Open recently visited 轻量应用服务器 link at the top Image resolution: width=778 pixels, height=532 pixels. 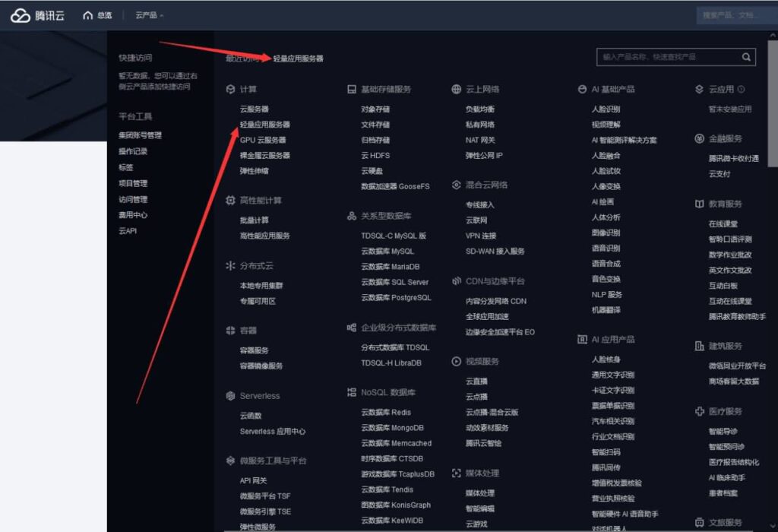[x=298, y=59]
